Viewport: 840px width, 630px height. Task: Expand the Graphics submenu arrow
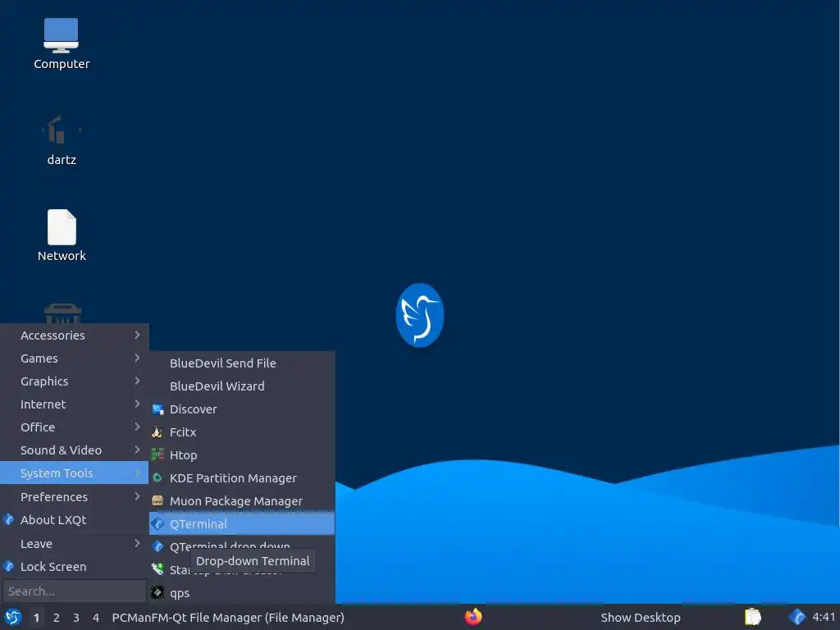click(137, 381)
